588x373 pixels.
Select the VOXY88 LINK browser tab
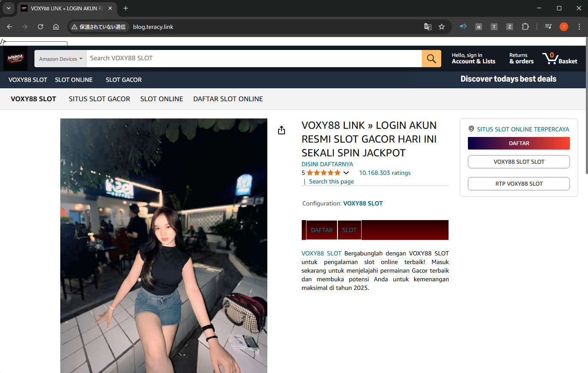[67, 8]
